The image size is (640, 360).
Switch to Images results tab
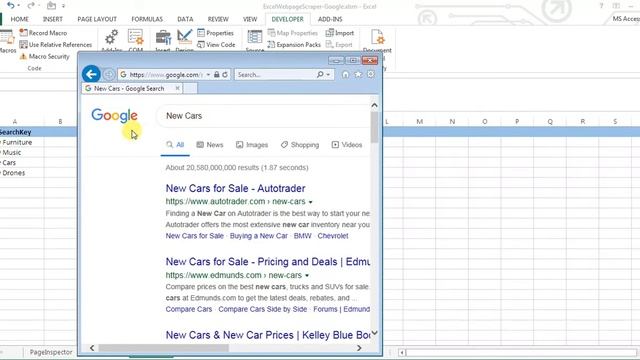pos(252,145)
